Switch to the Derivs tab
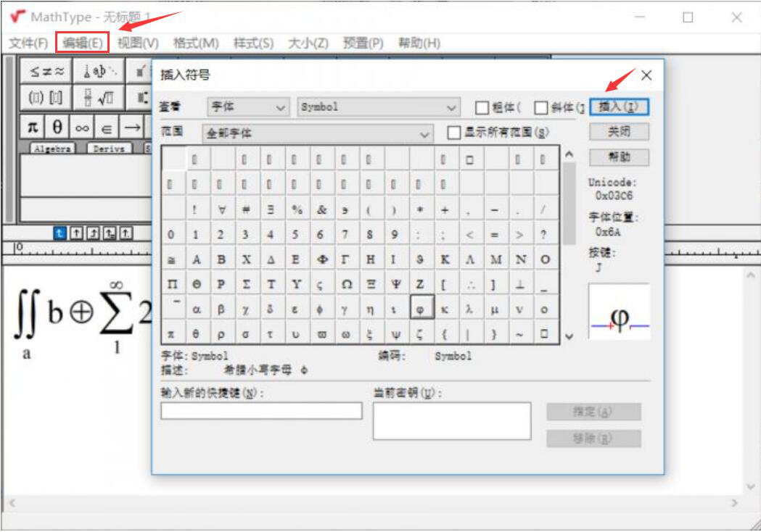Image resolution: width=761 pixels, height=532 pixels. (x=109, y=149)
